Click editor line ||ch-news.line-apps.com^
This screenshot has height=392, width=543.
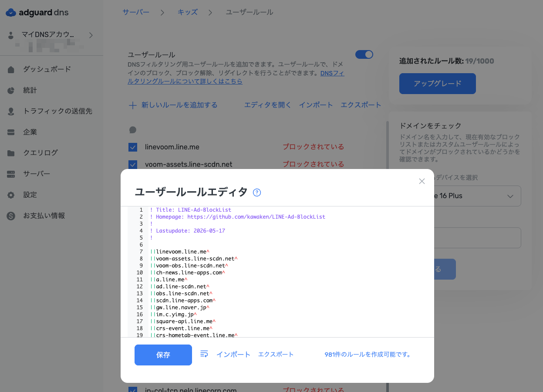(x=188, y=273)
